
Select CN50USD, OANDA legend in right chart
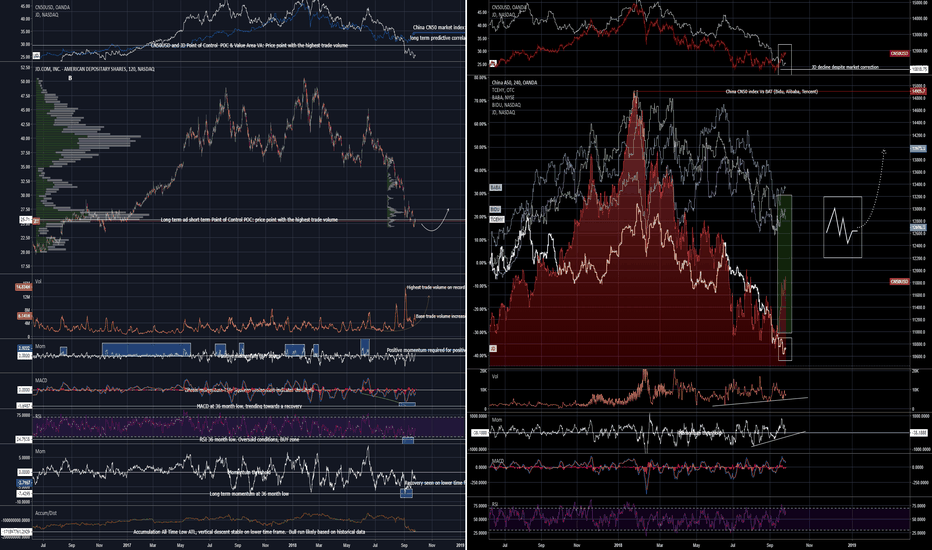click(x=509, y=7)
